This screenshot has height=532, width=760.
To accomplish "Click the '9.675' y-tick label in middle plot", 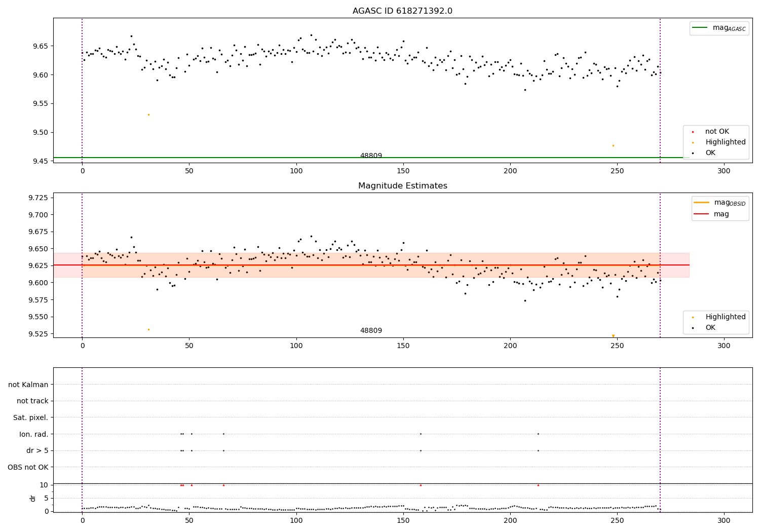I will 38,232.
